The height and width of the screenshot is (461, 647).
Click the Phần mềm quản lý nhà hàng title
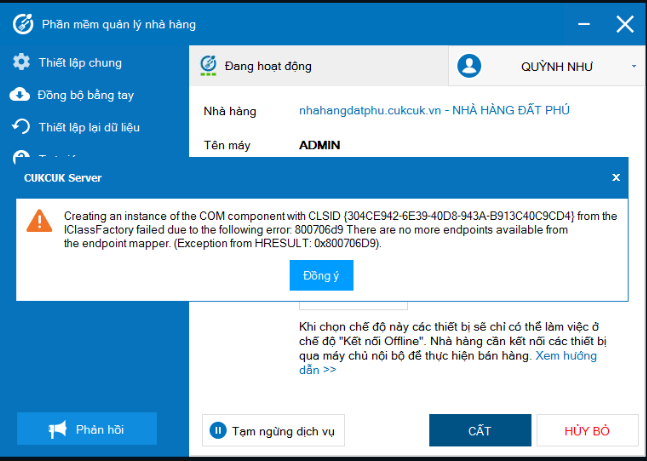point(119,24)
